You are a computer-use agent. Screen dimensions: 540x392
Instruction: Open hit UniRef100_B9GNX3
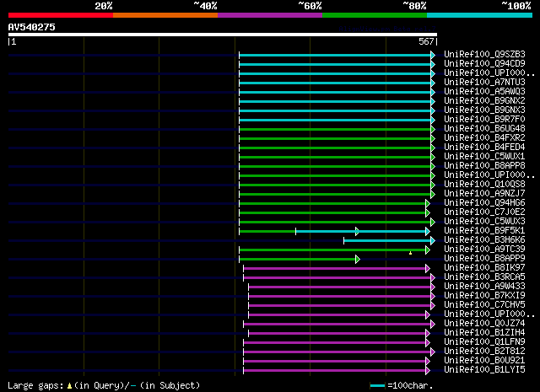484,110
